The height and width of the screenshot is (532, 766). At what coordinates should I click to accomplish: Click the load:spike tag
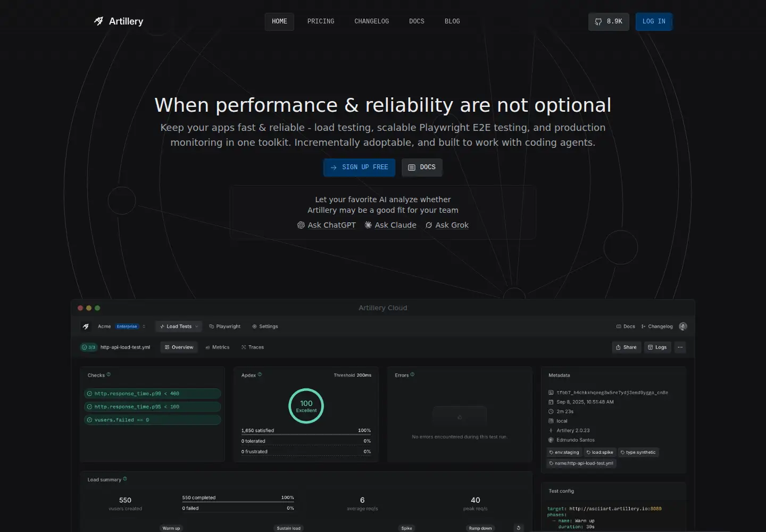(x=600, y=452)
